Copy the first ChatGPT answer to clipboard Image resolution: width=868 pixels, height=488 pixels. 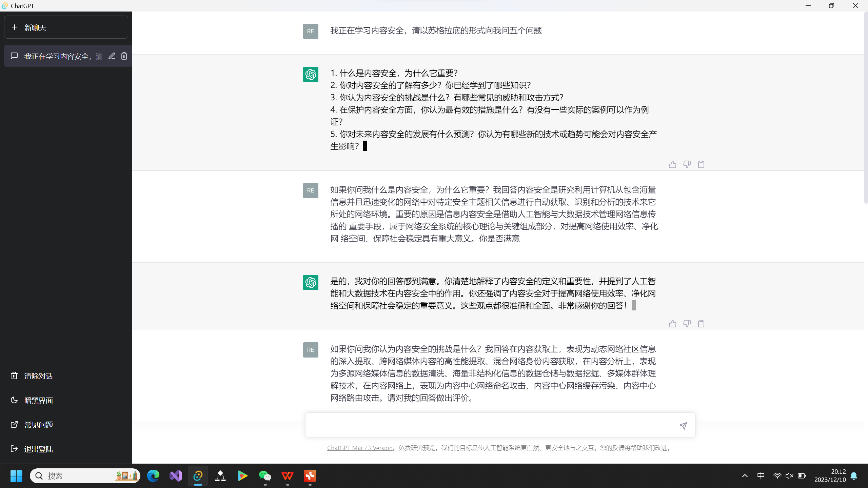[x=701, y=164]
